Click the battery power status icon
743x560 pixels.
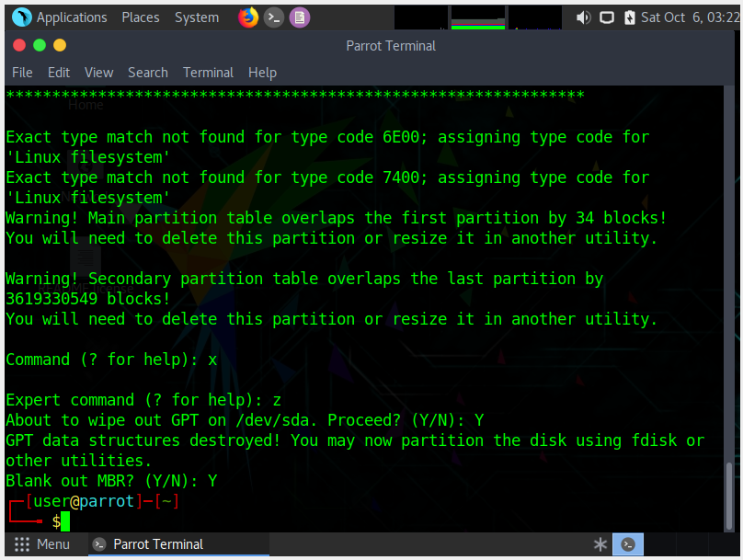coord(629,17)
